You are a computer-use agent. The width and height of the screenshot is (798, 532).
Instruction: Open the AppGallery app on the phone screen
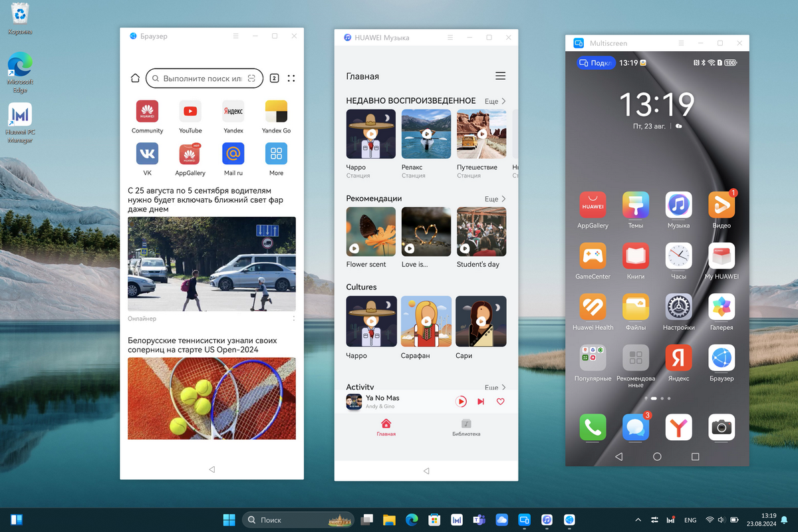coord(593,205)
